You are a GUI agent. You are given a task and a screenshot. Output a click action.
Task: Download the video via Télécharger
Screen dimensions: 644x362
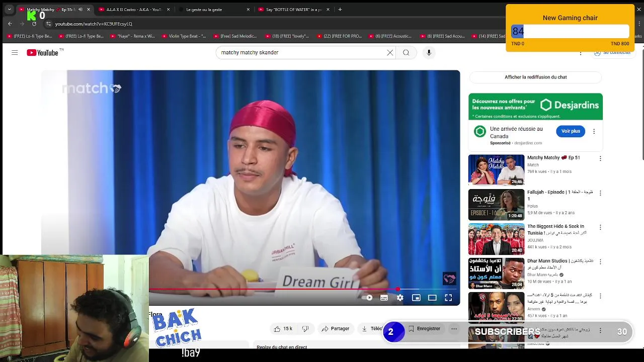[372, 328]
